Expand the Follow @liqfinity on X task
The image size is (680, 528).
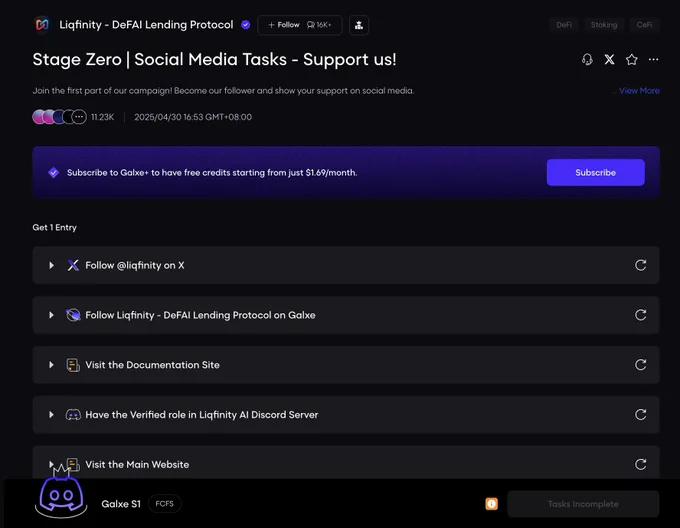tap(51, 265)
